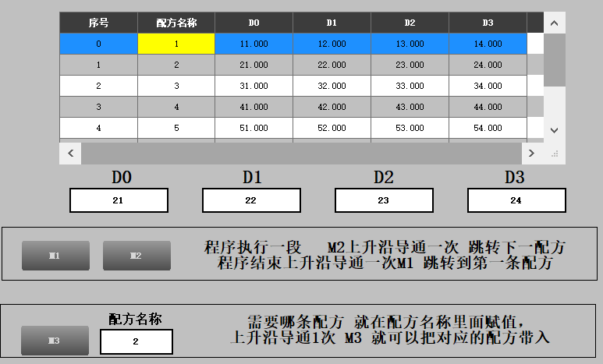Select the 41.000 cell in the table
This screenshot has width=603, height=364.
coord(254,107)
